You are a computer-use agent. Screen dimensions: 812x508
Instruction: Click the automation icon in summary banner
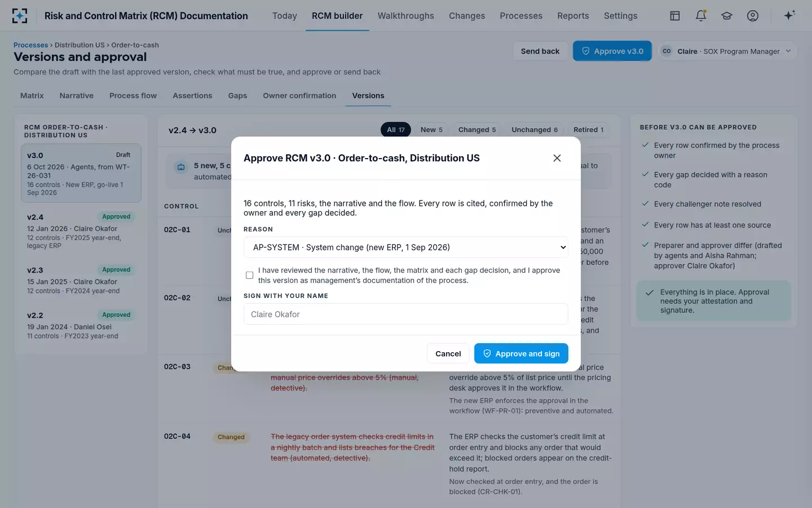pos(181,167)
